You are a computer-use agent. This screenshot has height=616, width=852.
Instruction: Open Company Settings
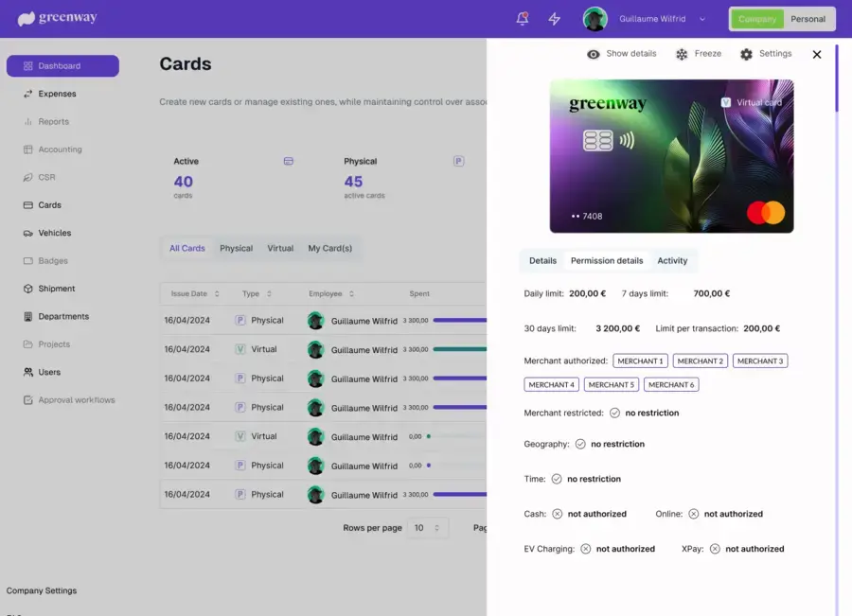pyautogui.click(x=42, y=590)
